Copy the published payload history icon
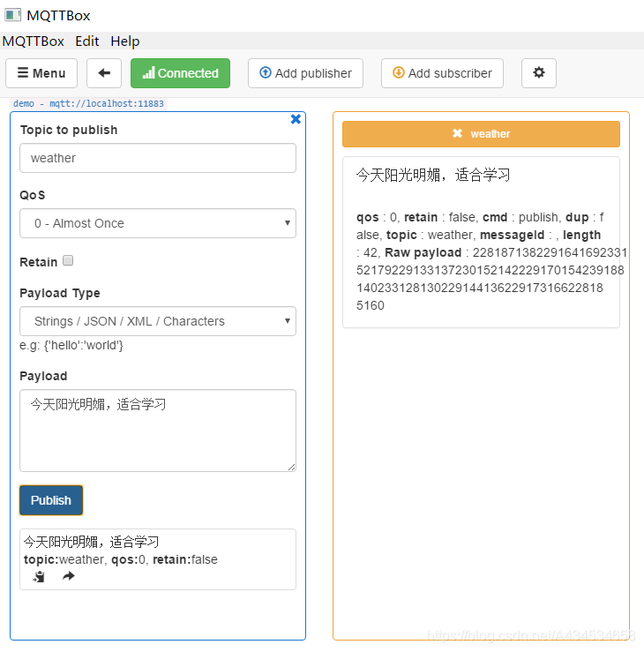This screenshot has width=644, height=652. pos(39,577)
